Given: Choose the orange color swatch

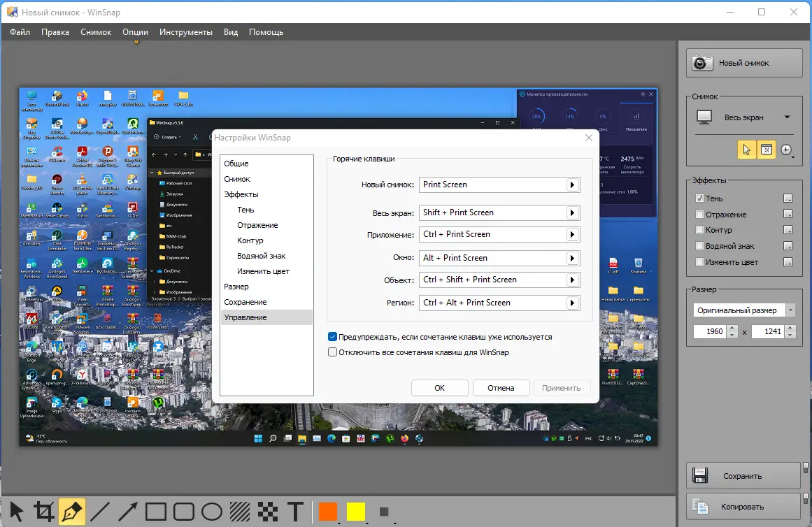Looking at the screenshot, I should click(x=328, y=512).
